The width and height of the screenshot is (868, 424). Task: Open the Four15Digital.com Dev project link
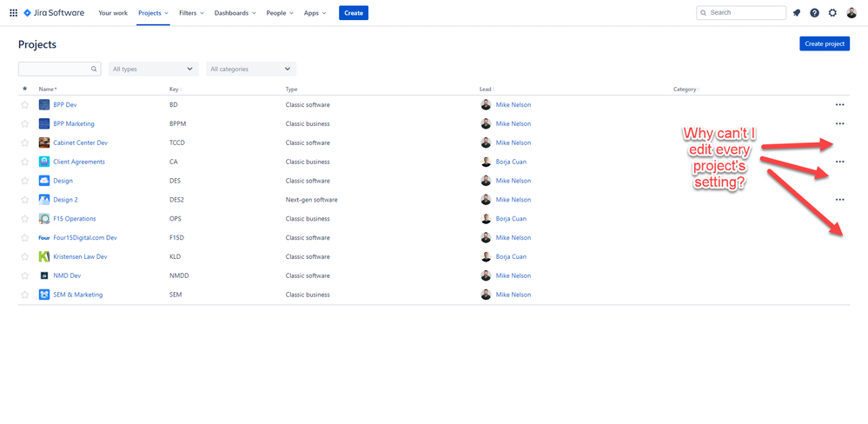click(x=84, y=238)
